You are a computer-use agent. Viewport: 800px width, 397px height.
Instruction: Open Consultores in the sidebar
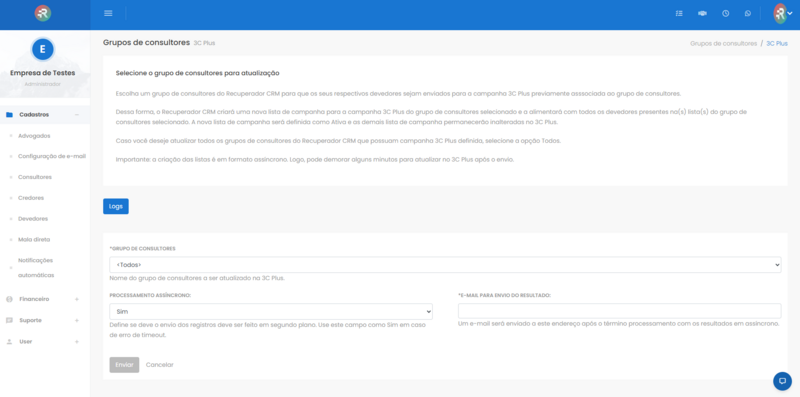[x=35, y=177]
